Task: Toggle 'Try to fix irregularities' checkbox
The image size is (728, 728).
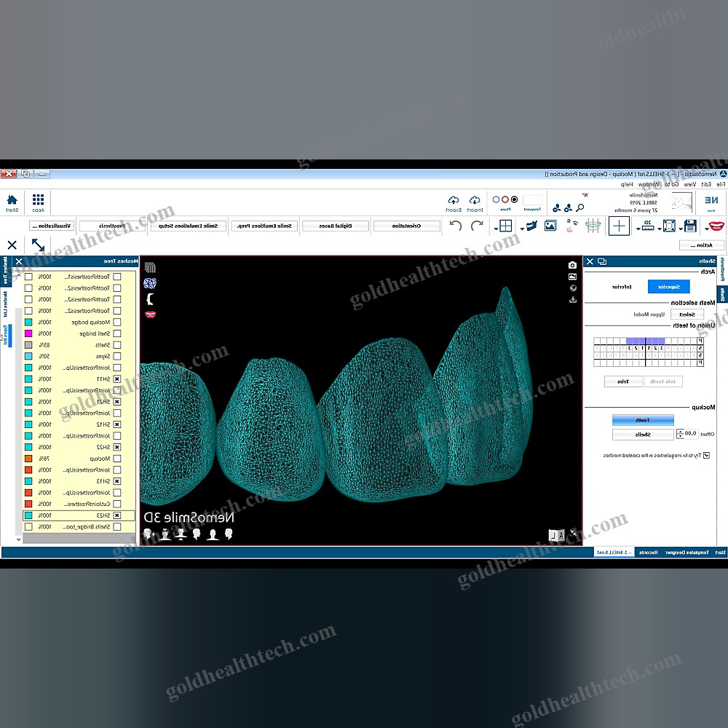Action: point(706,456)
